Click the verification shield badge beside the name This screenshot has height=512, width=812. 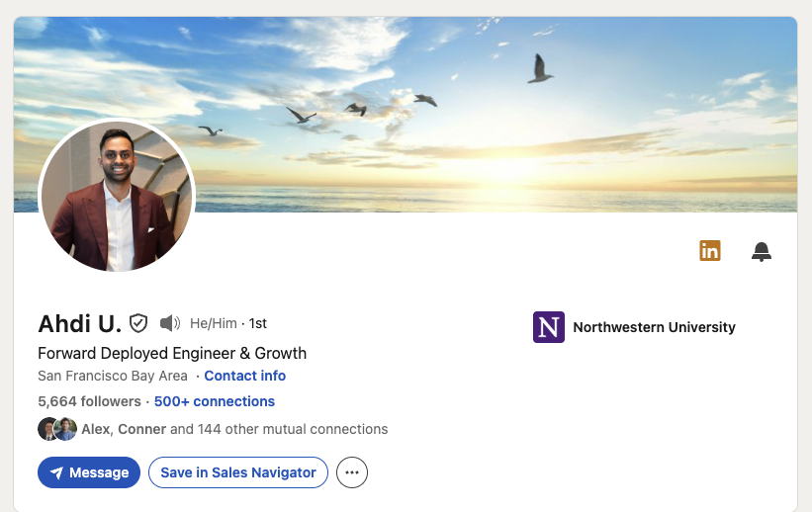point(138,323)
